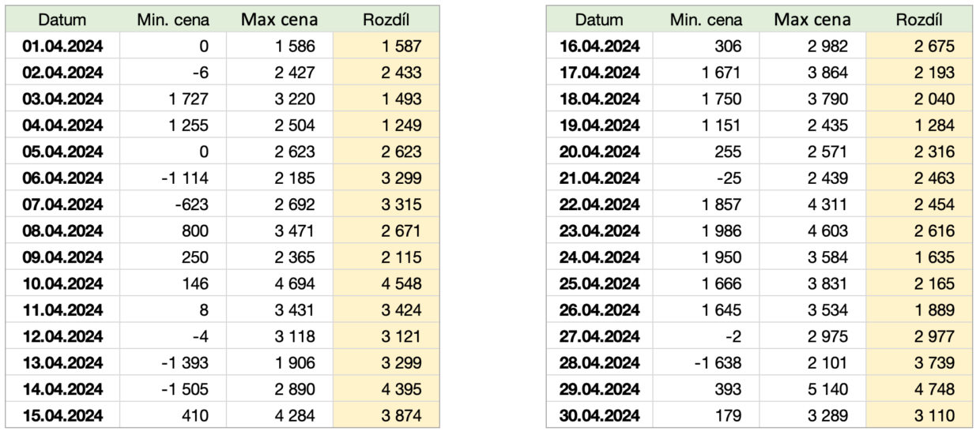Click the Max cena header in the right table

[812, 20]
